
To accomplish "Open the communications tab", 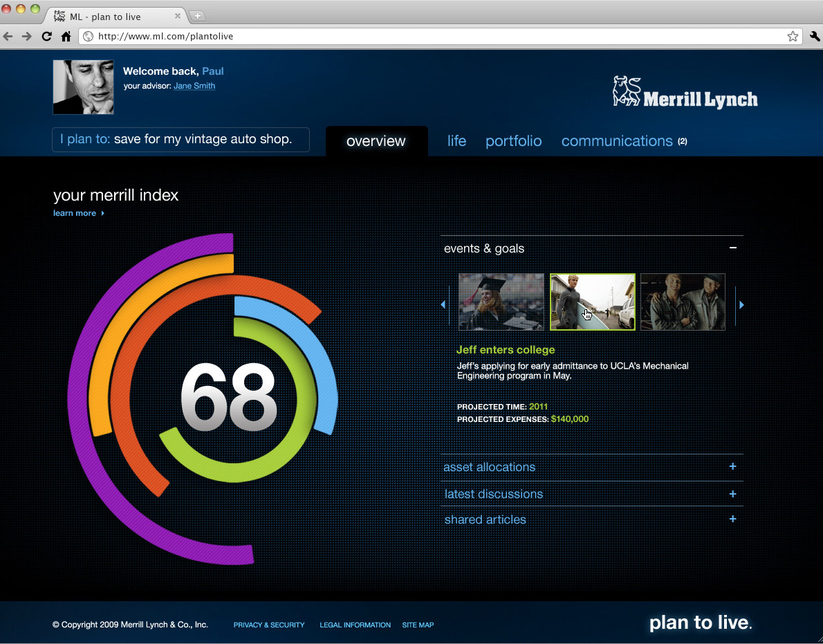I will click(617, 140).
